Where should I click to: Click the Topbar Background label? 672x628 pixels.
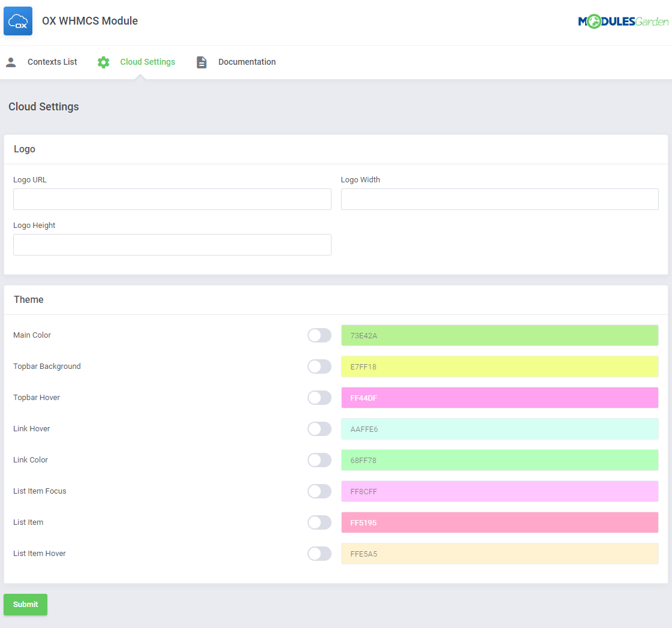[x=47, y=366]
